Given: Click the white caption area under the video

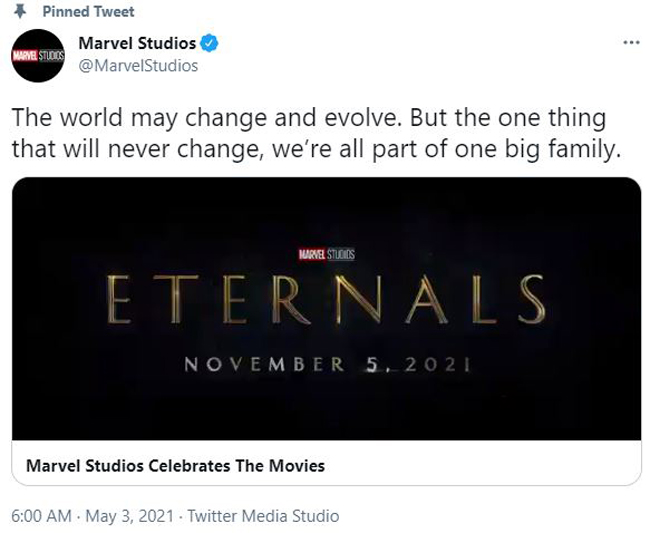Looking at the screenshot, I should [326, 463].
